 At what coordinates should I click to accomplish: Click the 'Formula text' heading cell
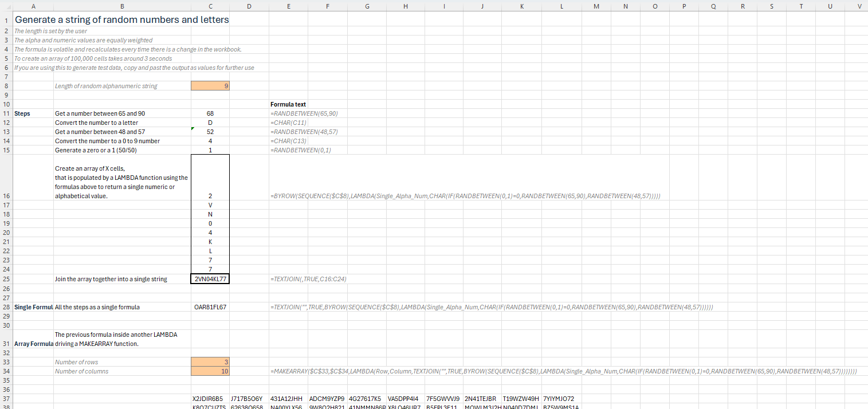pos(288,104)
